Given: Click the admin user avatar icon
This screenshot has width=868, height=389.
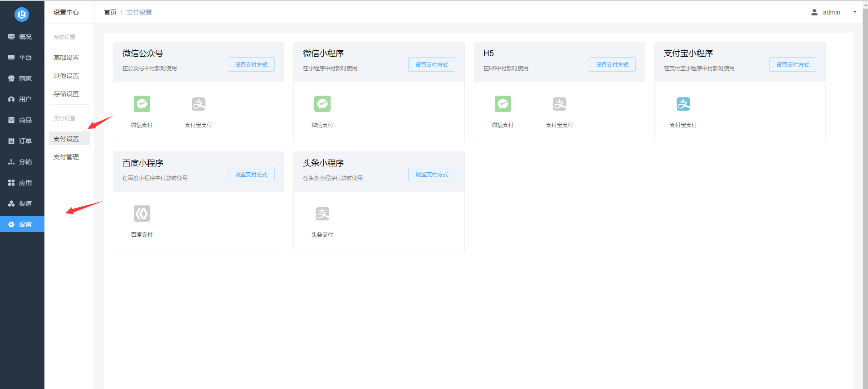Looking at the screenshot, I should [814, 12].
